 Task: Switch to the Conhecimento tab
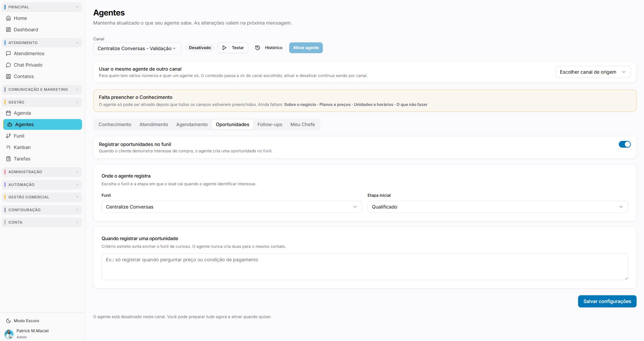click(115, 124)
